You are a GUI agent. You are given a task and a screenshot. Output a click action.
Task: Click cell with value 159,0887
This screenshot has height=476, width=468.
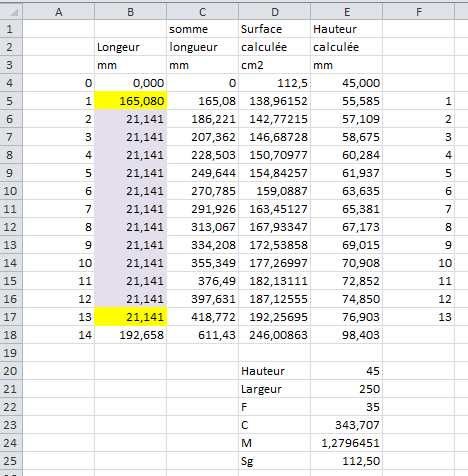click(274, 191)
